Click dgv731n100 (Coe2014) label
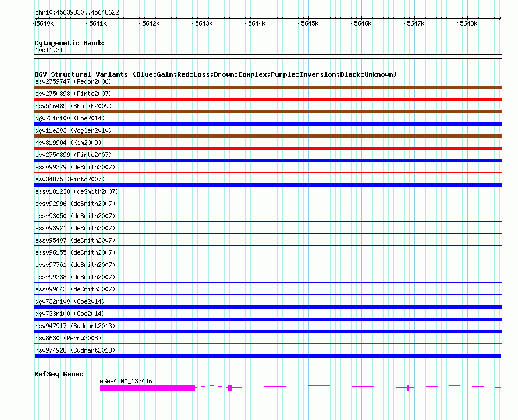Image resolution: width=518 pixels, height=420 pixels. click(x=70, y=118)
